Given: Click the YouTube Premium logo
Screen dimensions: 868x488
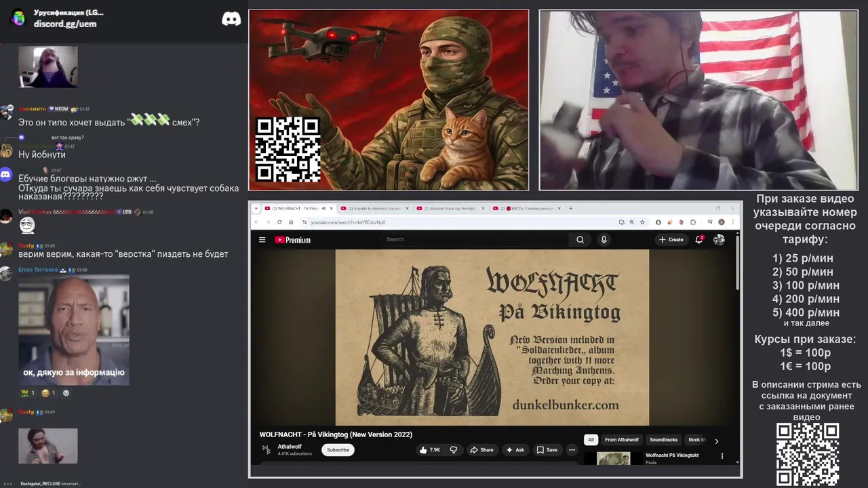Looking at the screenshot, I should (x=292, y=240).
